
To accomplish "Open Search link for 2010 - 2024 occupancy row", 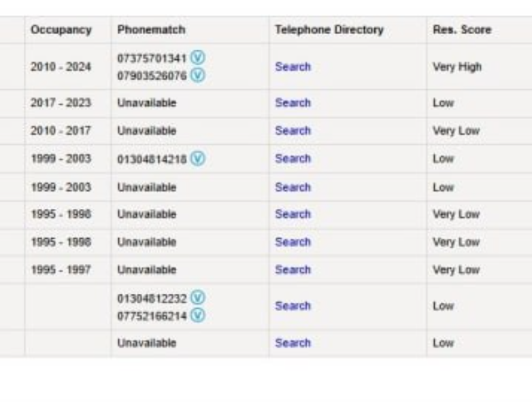I will [293, 67].
